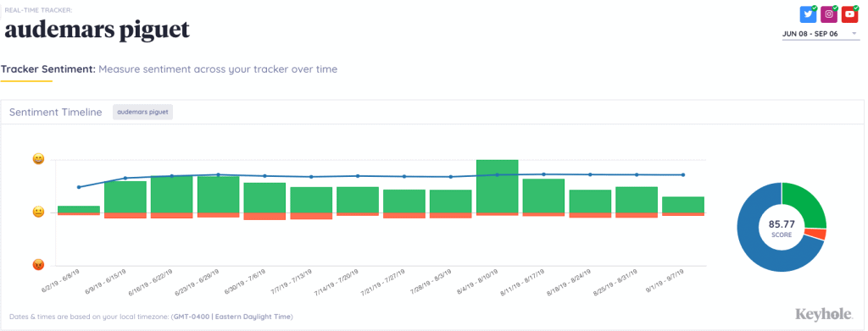Select the Tracker Sentiment tab heading
Viewport: 868px width, 331px height.
point(48,69)
